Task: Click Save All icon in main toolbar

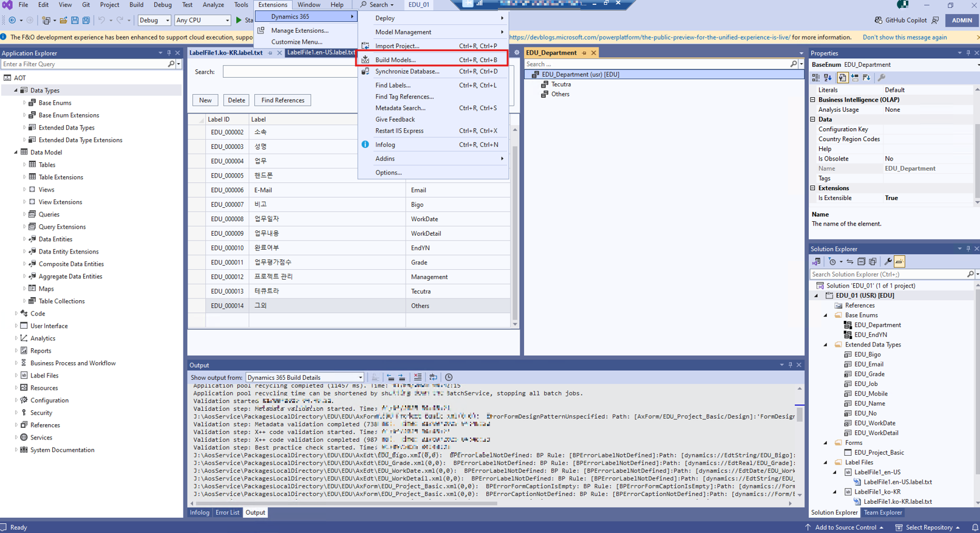Action: click(86, 20)
